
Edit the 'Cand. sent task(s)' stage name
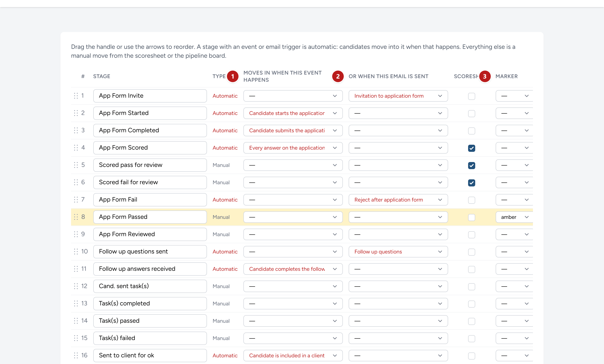150,286
